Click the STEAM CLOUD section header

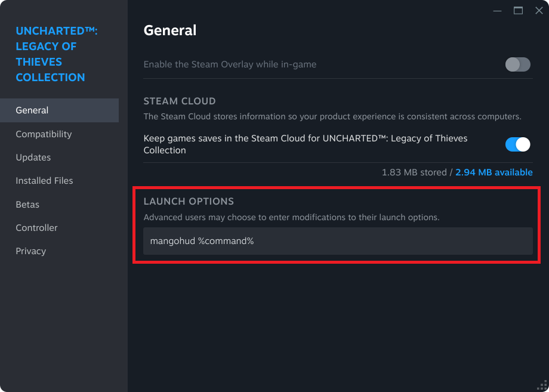tap(180, 101)
